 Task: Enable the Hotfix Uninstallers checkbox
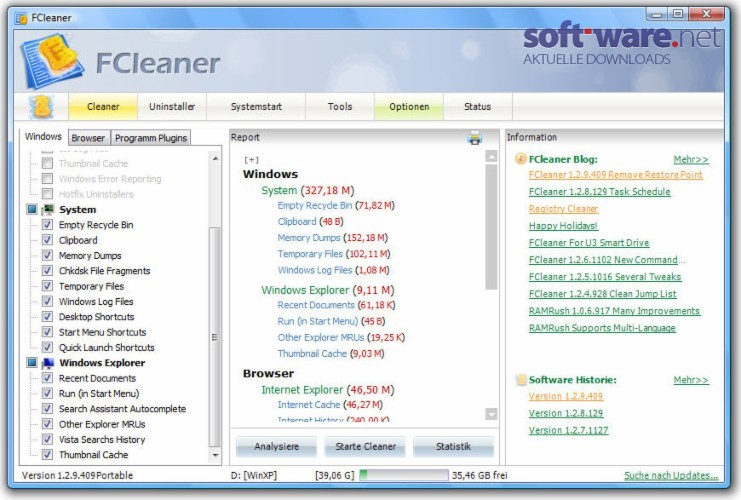pos(47,194)
